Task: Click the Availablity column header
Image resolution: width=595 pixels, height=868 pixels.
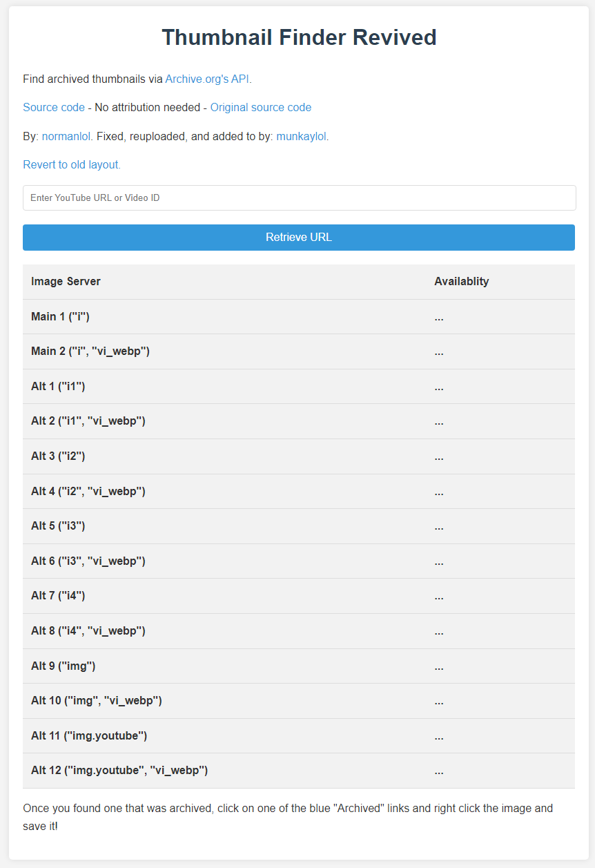Action: [461, 281]
